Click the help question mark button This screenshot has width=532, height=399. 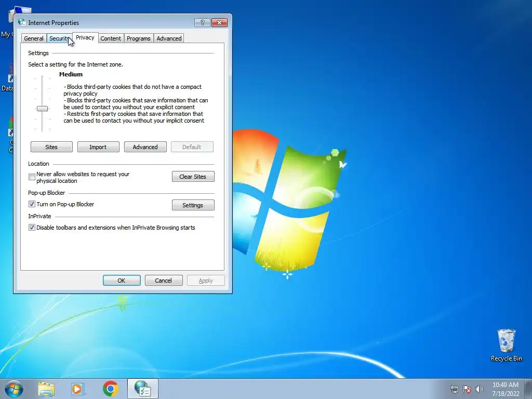[x=202, y=22]
